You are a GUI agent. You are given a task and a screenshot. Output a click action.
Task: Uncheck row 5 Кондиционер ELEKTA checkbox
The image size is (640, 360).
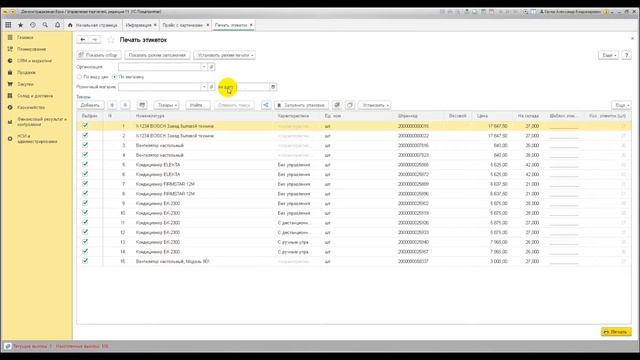(x=85, y=164)
